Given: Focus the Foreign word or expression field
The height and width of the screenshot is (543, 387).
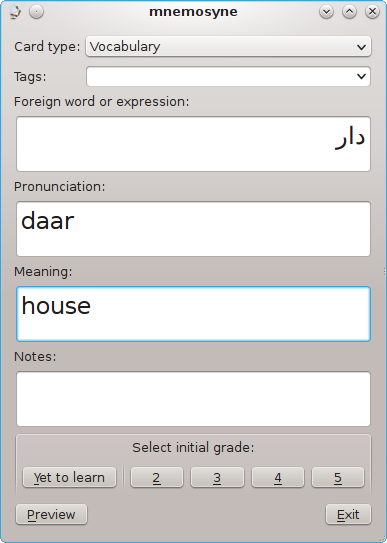Looking at the screenshot, I should pyautogui.click(x=194, y=144).
